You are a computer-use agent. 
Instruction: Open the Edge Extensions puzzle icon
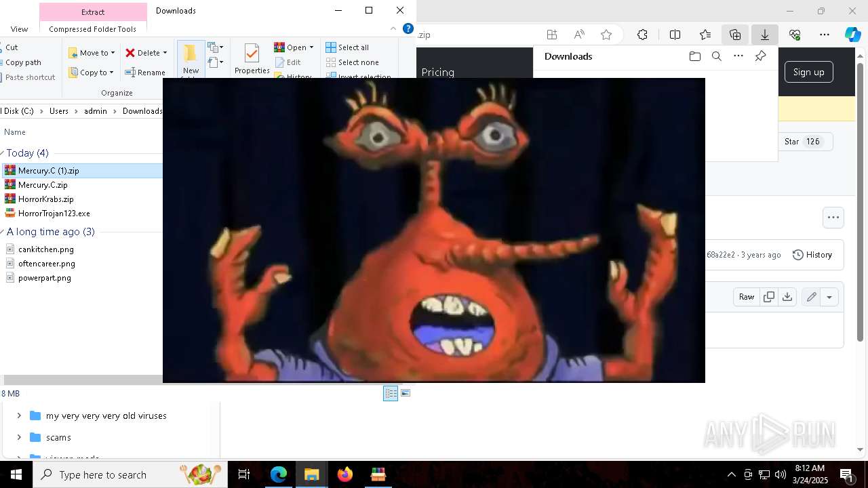tap(642, 35)
